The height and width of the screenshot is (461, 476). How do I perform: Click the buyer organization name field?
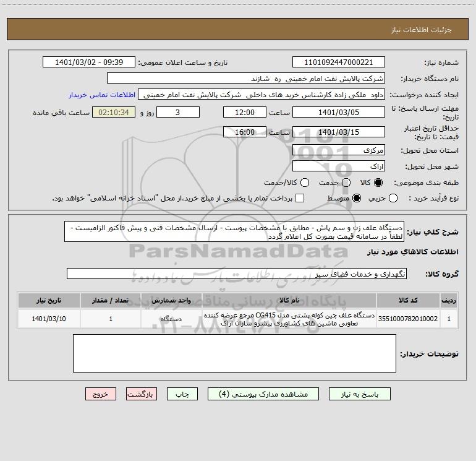pos(246,78)
